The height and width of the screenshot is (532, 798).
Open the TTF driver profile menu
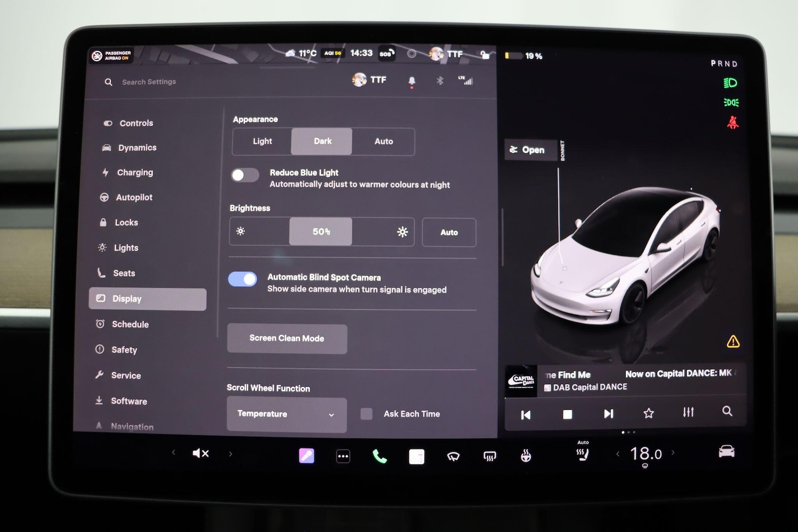369,80
